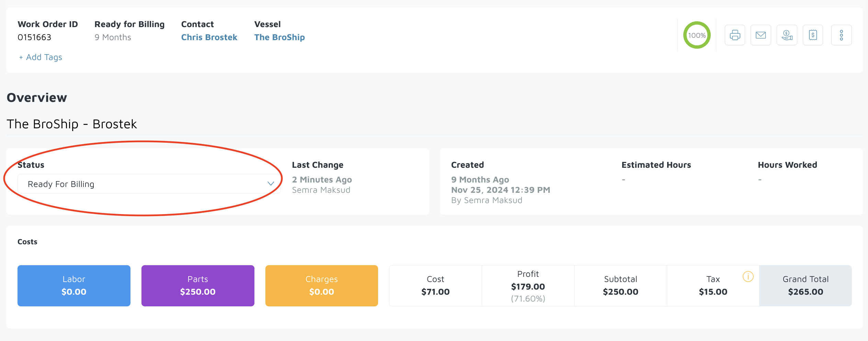The image size is (868, 341).
Task: Select the purple Parts cost tile
Action: tap(198, 285)
